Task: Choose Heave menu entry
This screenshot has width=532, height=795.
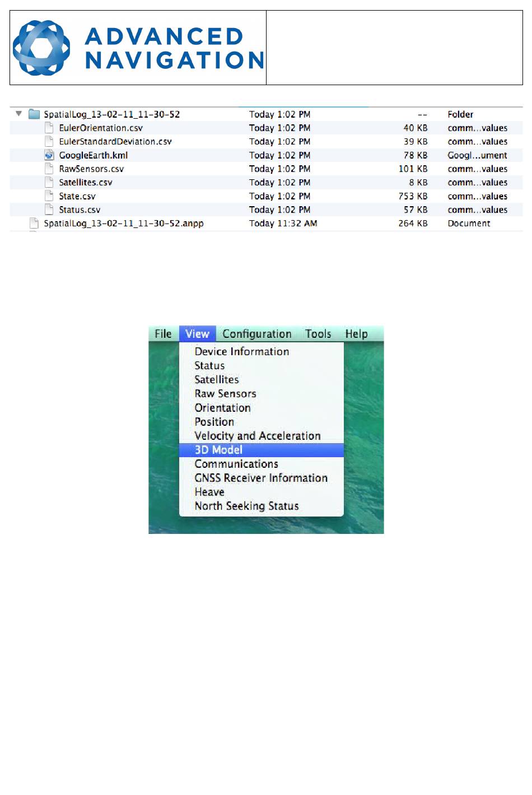Action: point(261,492)
